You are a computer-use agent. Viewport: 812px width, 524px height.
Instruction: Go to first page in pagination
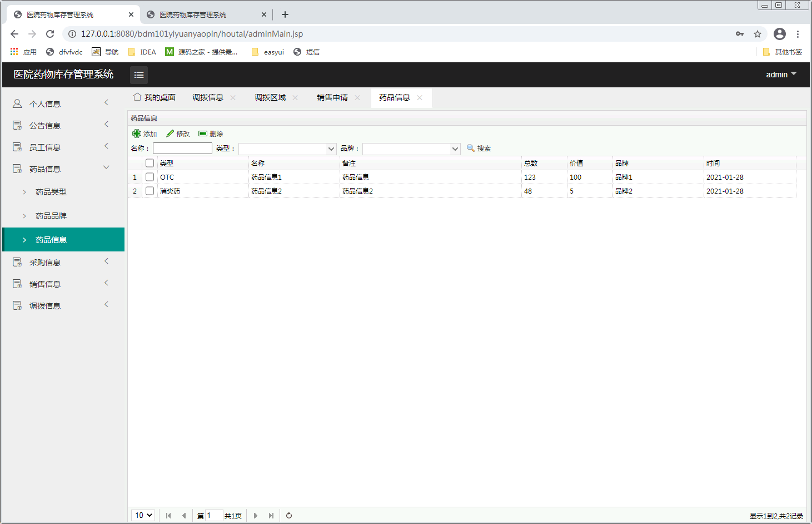(168, 516)
